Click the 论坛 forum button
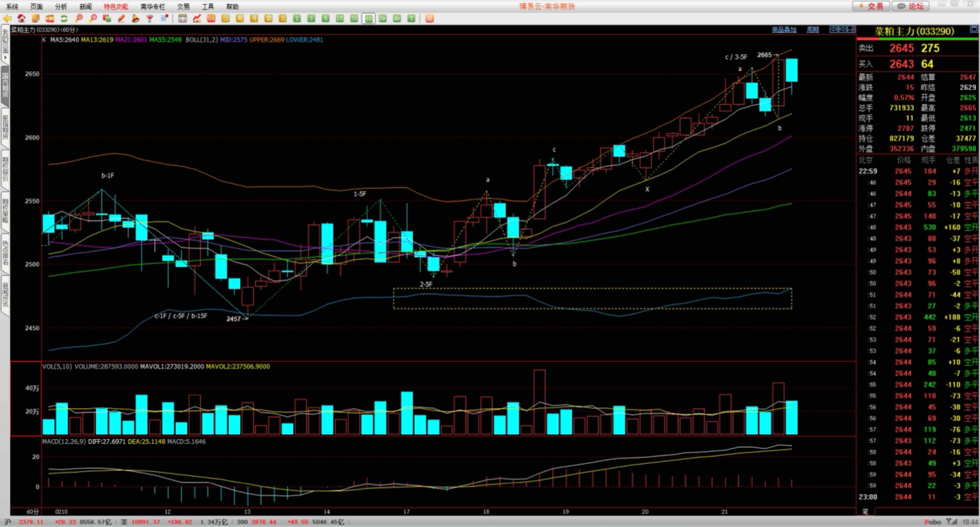The width and height of the screenshot is (980, 527). tap(911, 6)
